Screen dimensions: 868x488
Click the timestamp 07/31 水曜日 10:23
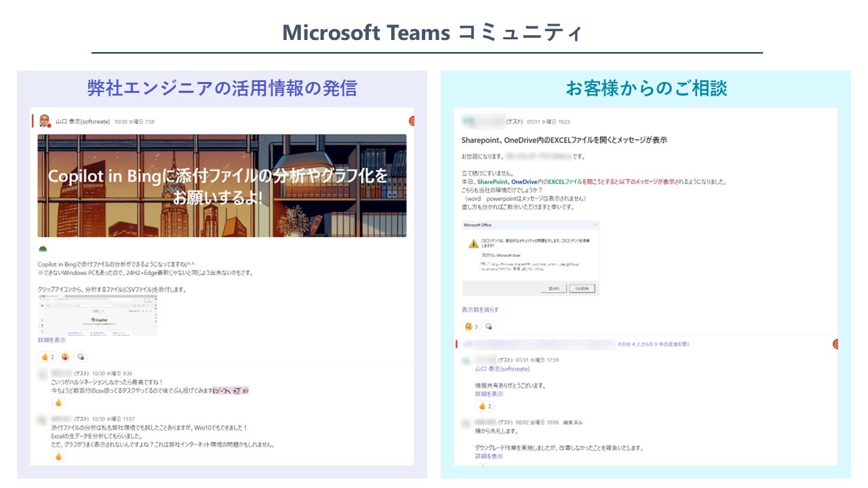(x=549, y=123)
